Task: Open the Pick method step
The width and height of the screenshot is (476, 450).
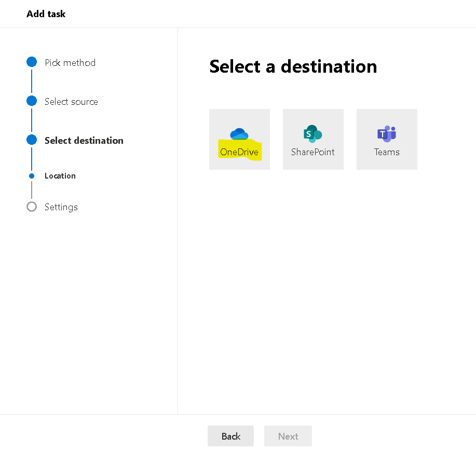Action: tap(70, 62)
